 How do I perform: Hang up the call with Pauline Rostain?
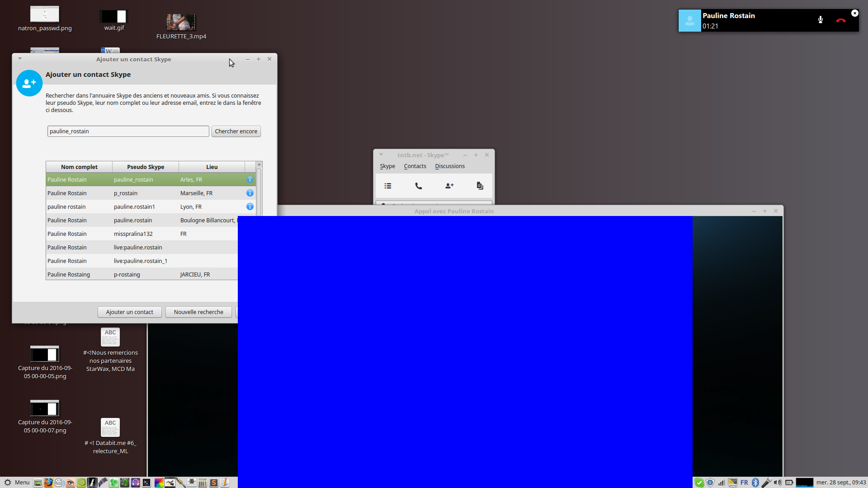point(841,20)
